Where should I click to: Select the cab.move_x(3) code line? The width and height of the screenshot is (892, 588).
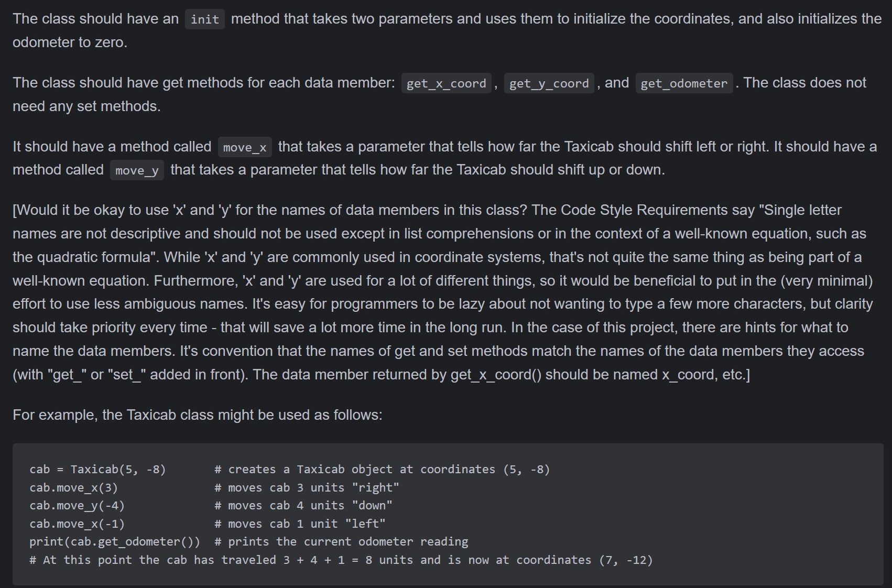(74, 487)
